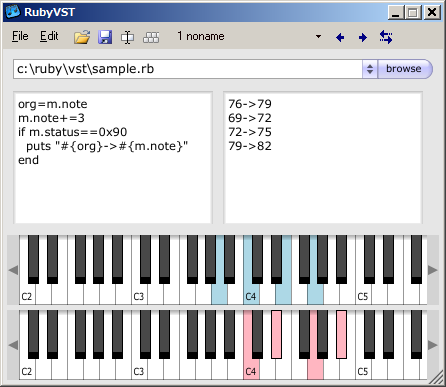Open the File menu
The height and width of the screenshot is (387, 446).
tap(20, 36)
